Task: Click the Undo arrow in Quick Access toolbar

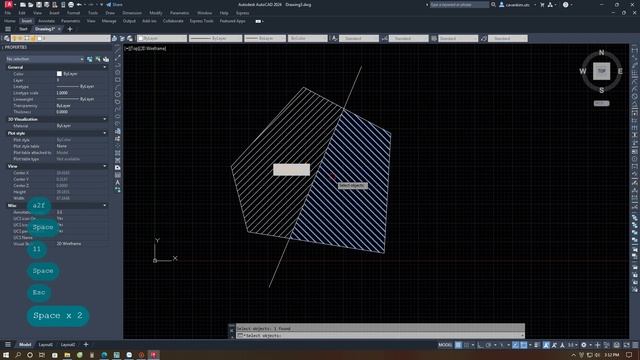Action: [x=79, y=5]
